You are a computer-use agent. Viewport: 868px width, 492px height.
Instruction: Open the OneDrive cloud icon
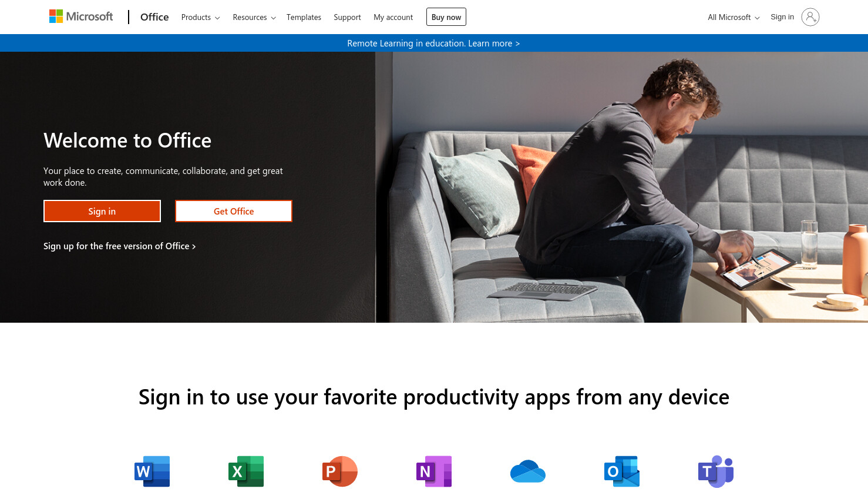pos(528,471)
